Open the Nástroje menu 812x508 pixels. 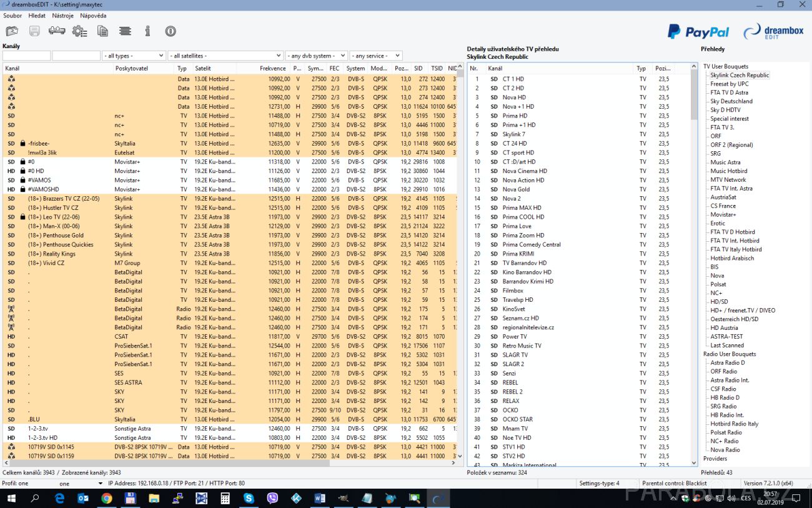coord(62,16)
